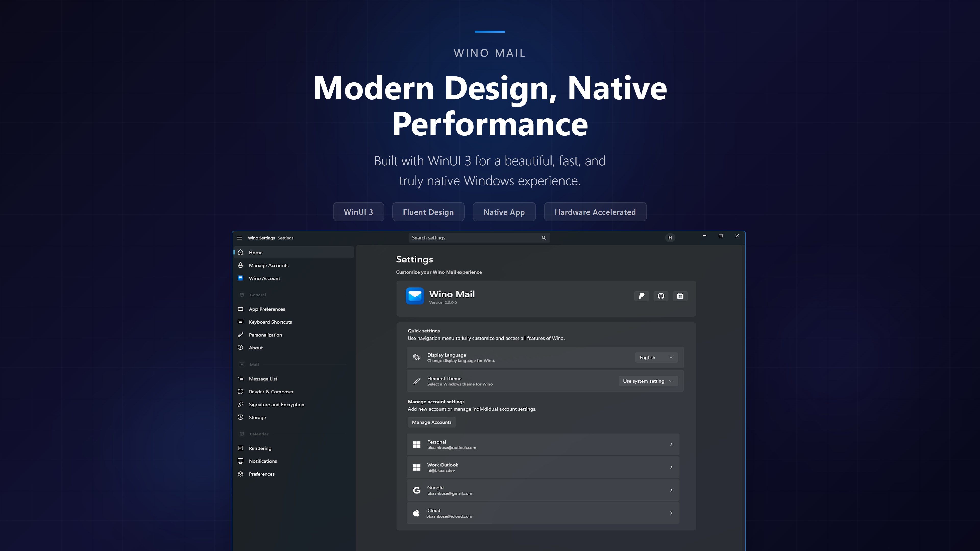Click the Element Theme brush icon
Image resolution: width=980 pixels, height=551 pixels.
tap(416, 381)
